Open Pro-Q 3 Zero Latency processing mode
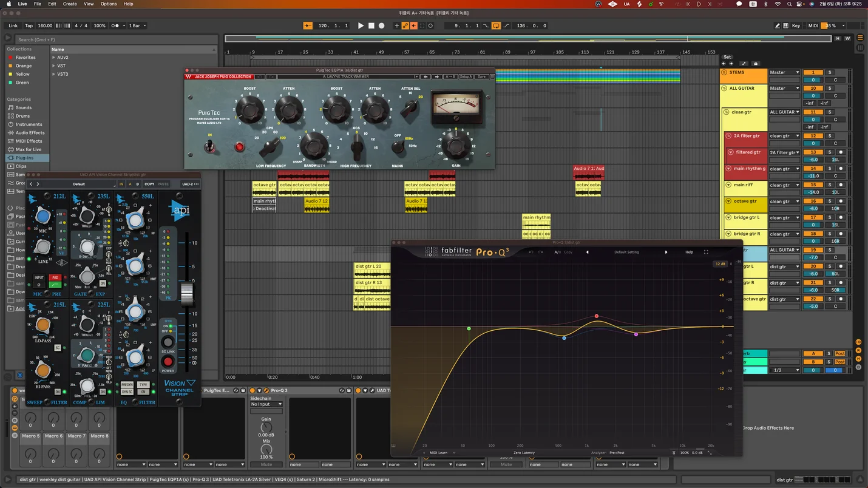 coord(524,453)
